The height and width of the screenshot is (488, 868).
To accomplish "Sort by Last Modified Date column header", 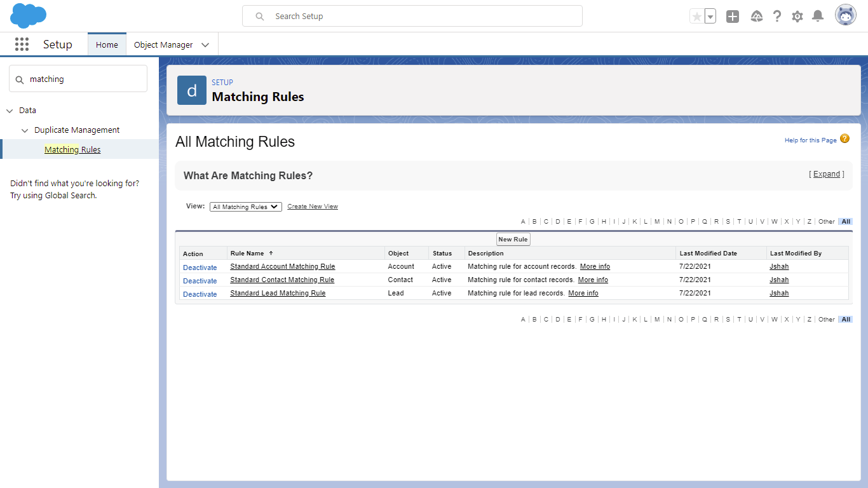I will [709, 253].
